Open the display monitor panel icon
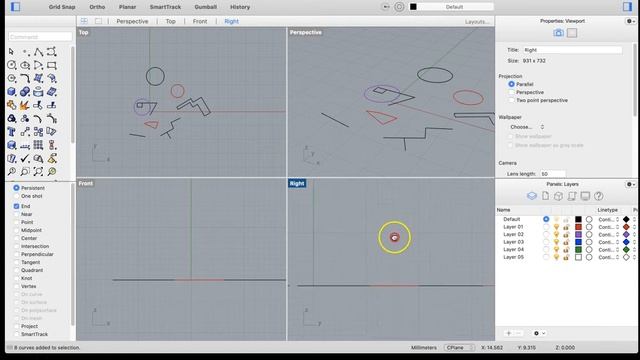The image size is (640, 360). click(x=585, y=196)
